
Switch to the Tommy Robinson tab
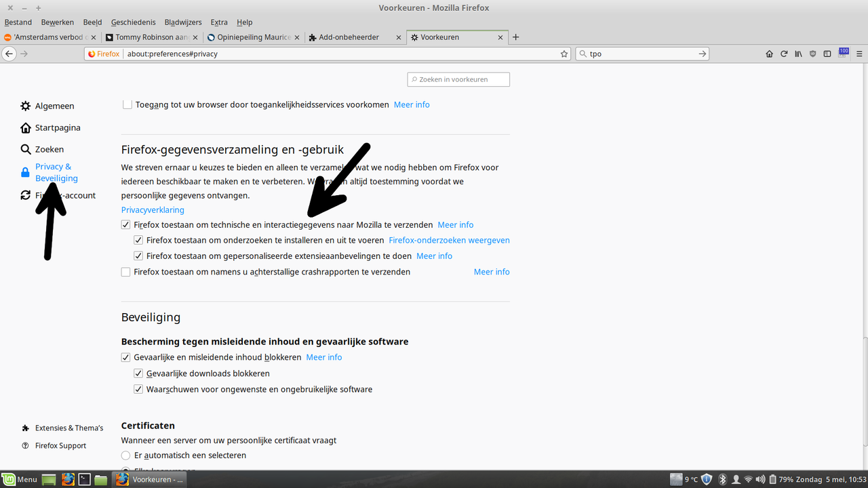[x=153, y=37]
